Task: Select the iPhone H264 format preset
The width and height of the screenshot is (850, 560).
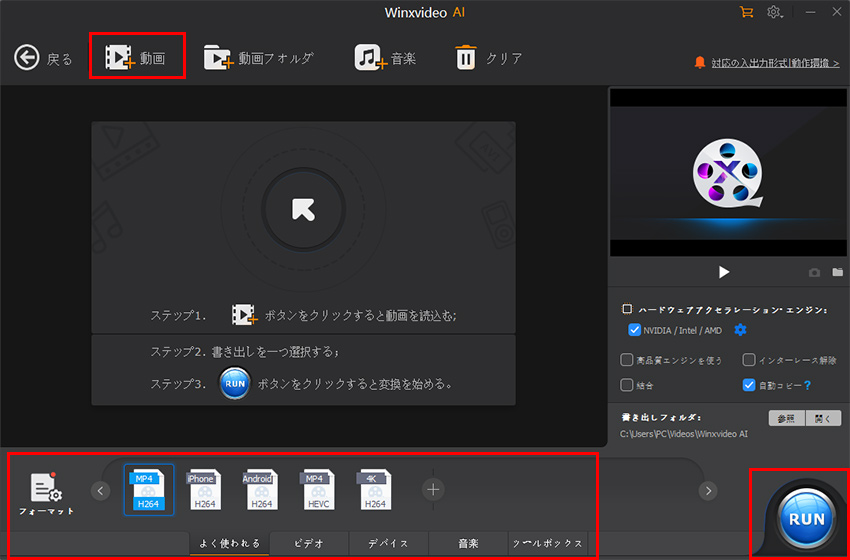Action: (204, 490)
